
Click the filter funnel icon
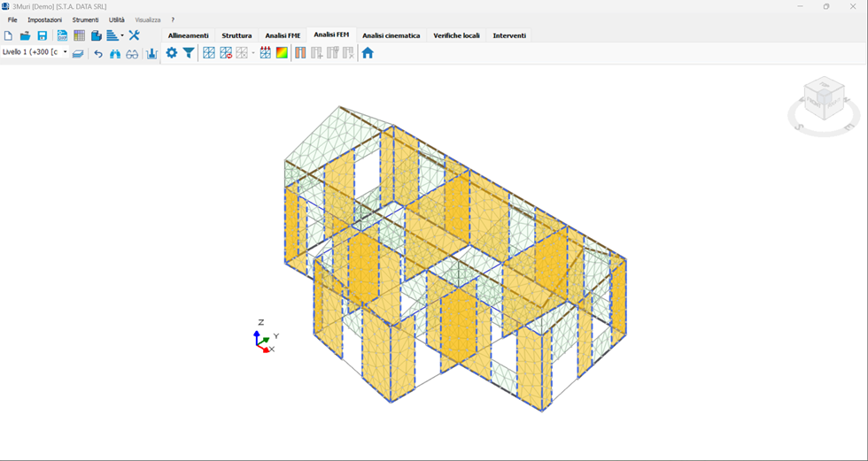click(x=189, y=53)
